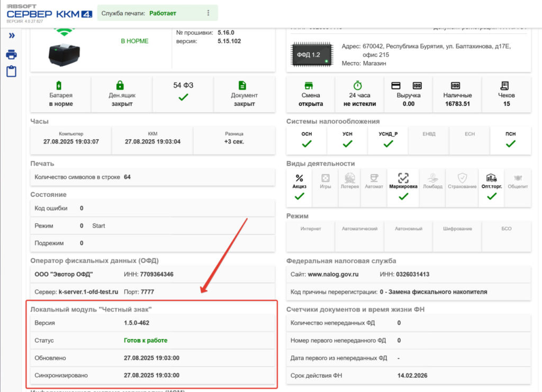Click the Лотерея wheel icon
The width and height of the screenshot is (542, 392).
point(350,178)
